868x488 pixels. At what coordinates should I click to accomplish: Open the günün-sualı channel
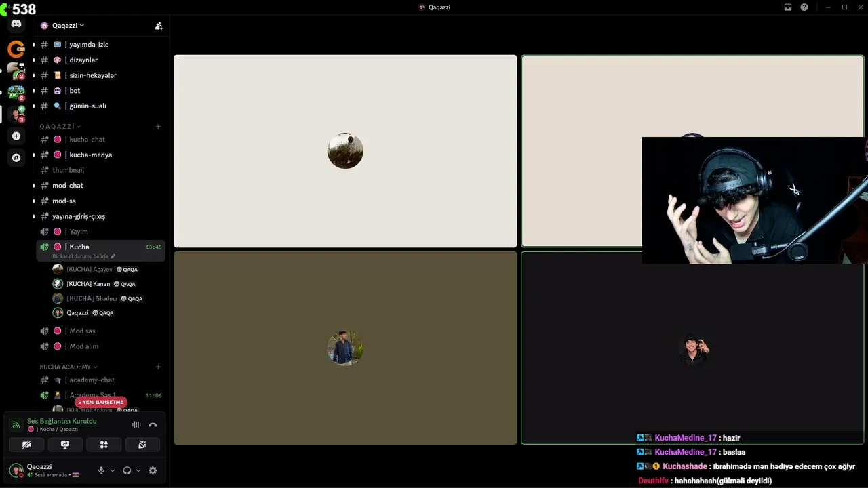click(100, 106)
